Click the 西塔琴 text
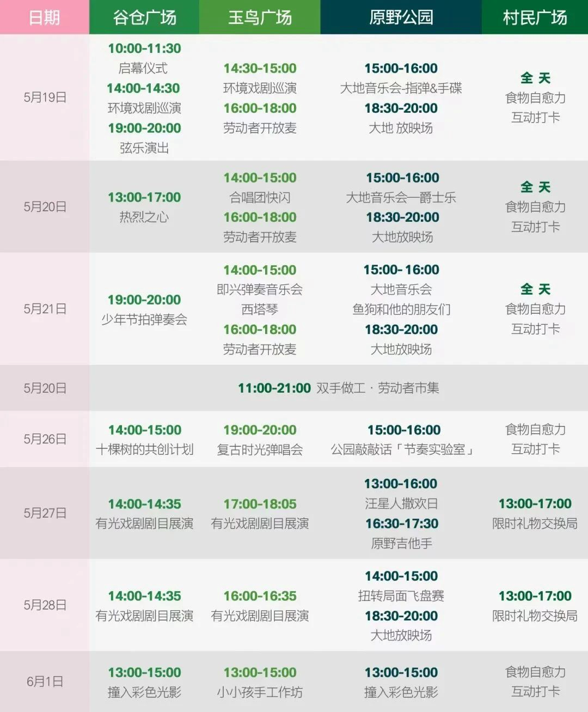Screen dimensions: 588x712 pyautogui.click(x=260, y=309)
